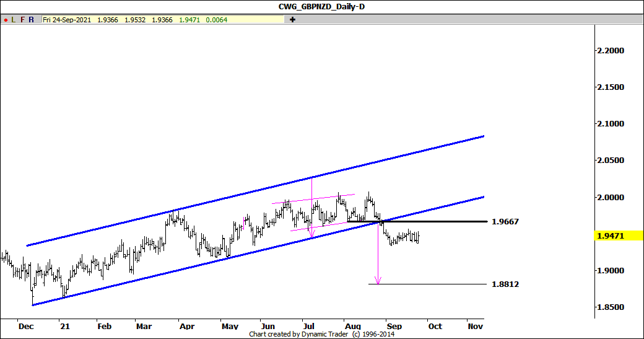Image resolution: width=644 pixels, height=339 pixels.
Task: Click the R button in the toolbar
Action: [x=31, y=20]
